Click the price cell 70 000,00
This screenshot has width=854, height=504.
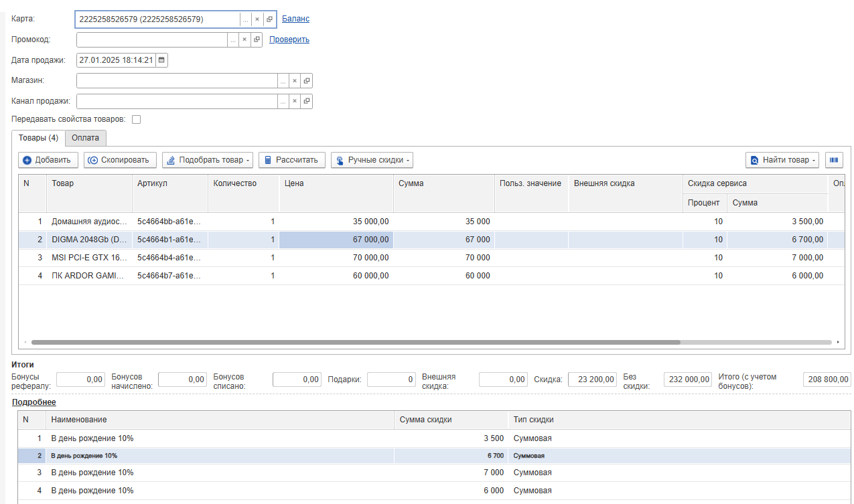[x=336, y=258]
